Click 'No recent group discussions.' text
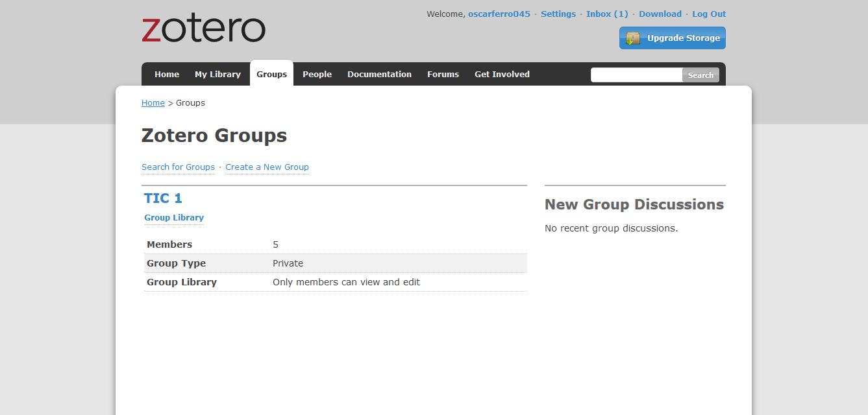868x415 pixels. (x=611, y=228)
